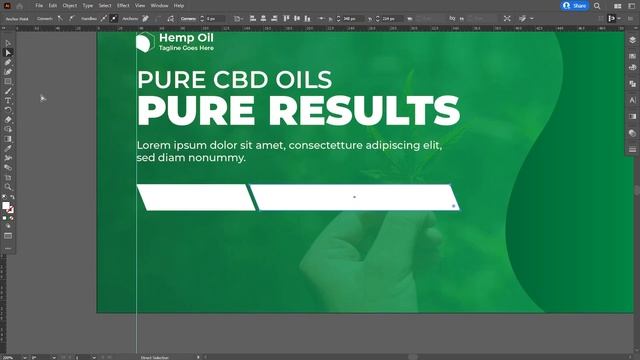
Task: Select the Rectangle tool
Action: click(8, 82)
